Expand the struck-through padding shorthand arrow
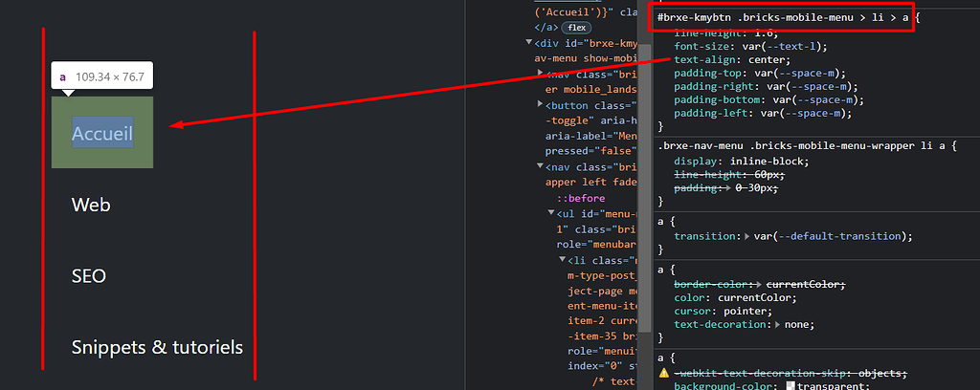The height and width of the screenshot is (390, 980). pyautogui.click(x=728, y=188)
